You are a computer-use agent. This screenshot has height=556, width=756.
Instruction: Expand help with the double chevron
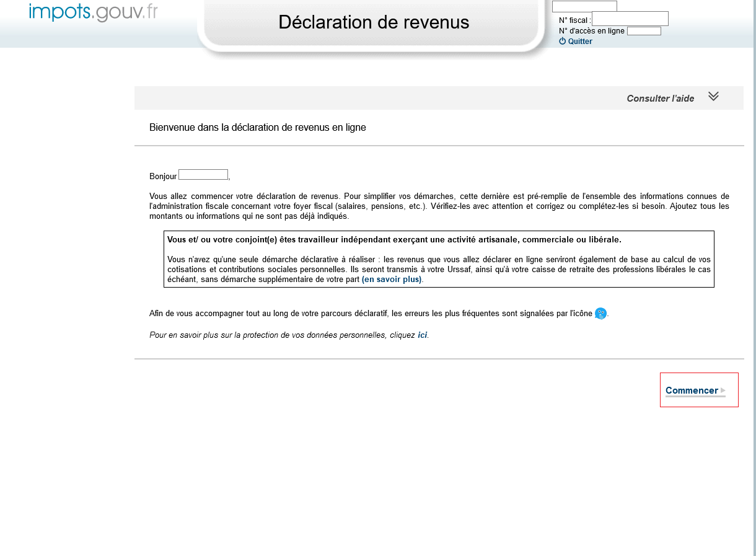click(x=713, y=97)
